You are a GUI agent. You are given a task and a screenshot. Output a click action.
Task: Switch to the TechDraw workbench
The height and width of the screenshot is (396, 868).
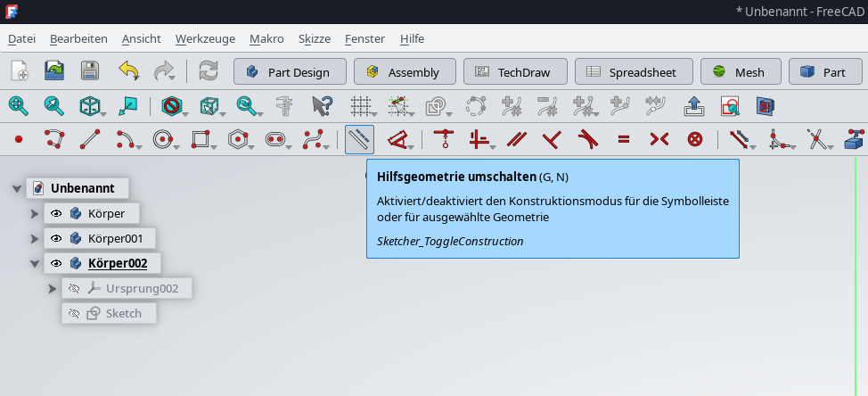(x=512, y=72)
